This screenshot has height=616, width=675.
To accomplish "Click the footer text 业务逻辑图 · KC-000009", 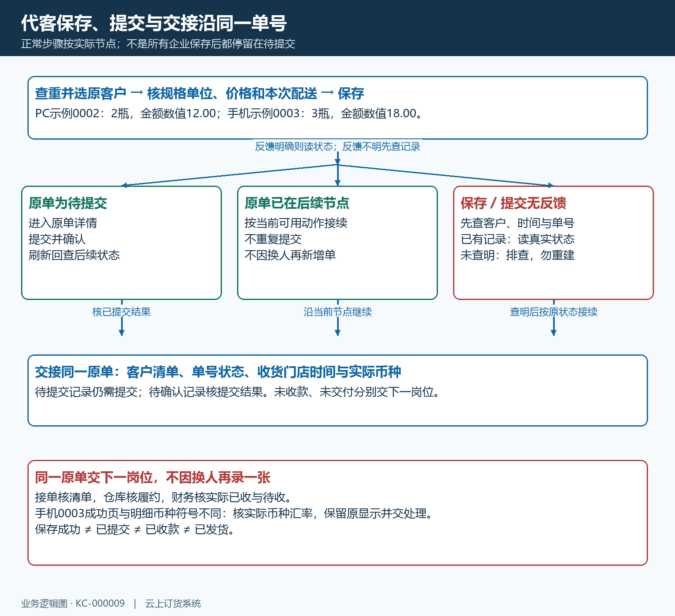I will tap(73, 603).
